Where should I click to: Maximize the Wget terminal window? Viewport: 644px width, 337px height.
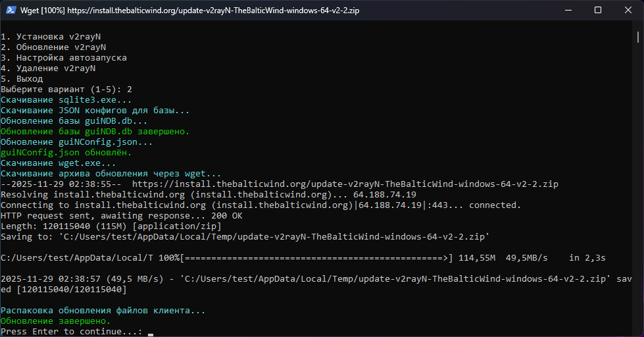tap(598, 11)
